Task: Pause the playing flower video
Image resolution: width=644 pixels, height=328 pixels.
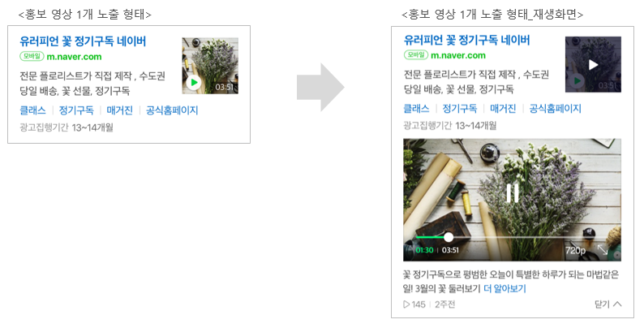Action: point(512,192)
